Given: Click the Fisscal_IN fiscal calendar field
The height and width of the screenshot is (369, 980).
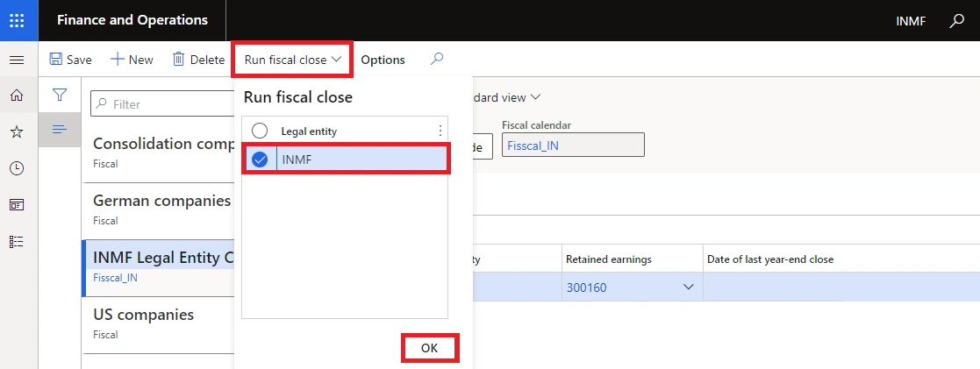Looking at the screenshot, I should (573, 145).
